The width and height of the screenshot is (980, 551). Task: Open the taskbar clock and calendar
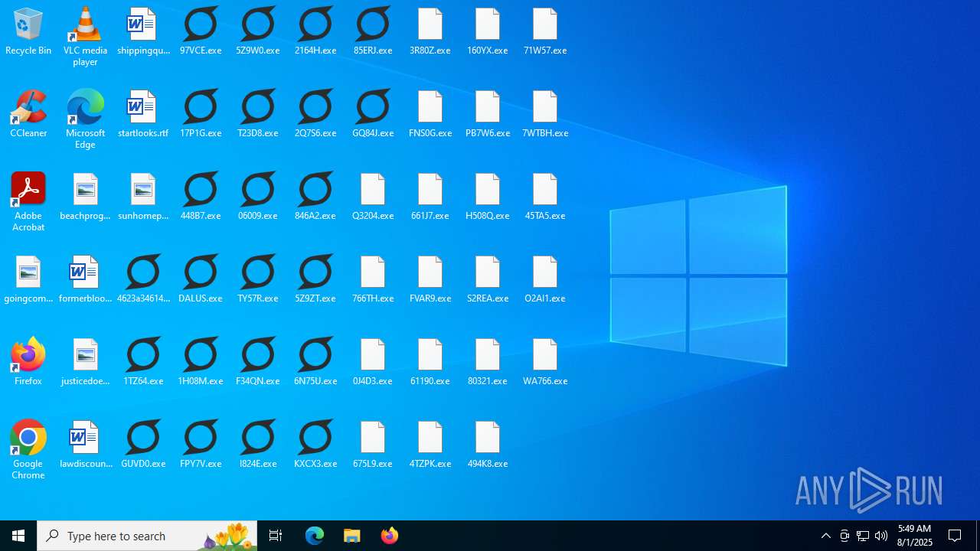pyautogui.click(x=915, y=536)
